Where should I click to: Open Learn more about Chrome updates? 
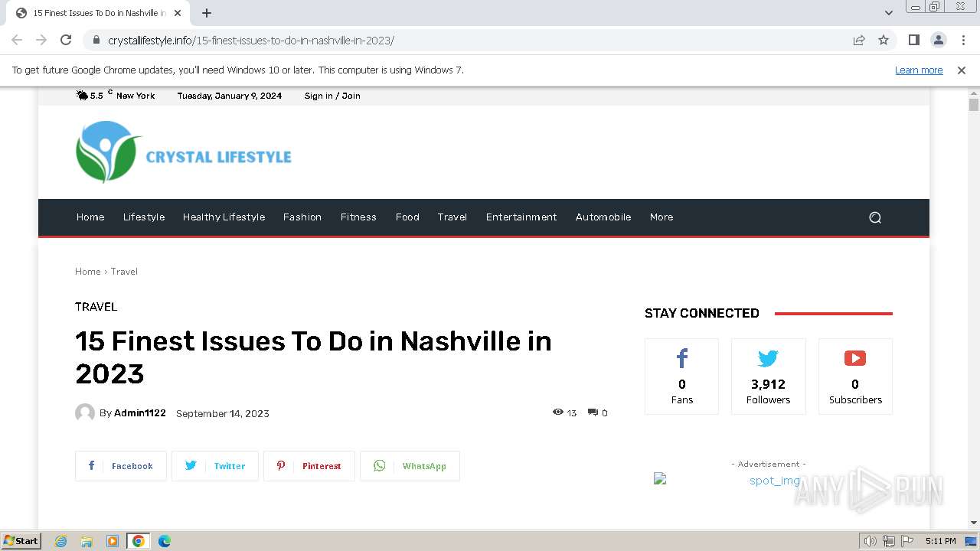pyautogui.click(x=919, y=70)
